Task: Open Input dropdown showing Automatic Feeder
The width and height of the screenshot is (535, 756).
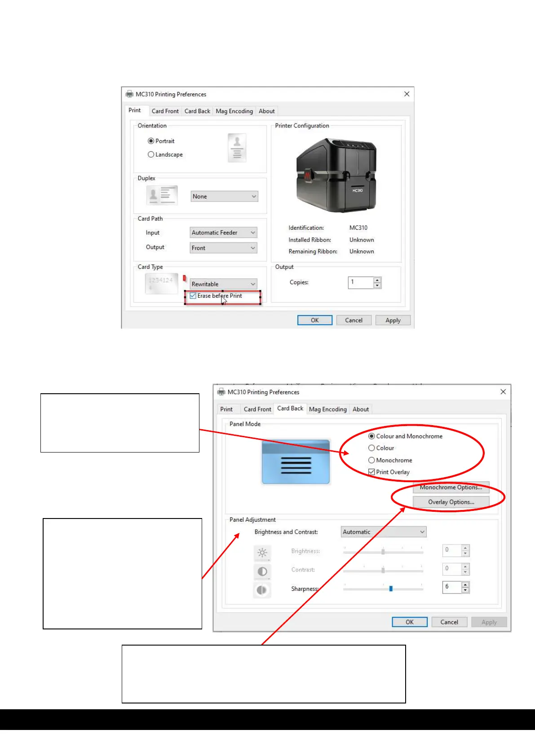Action: (223, 233)
